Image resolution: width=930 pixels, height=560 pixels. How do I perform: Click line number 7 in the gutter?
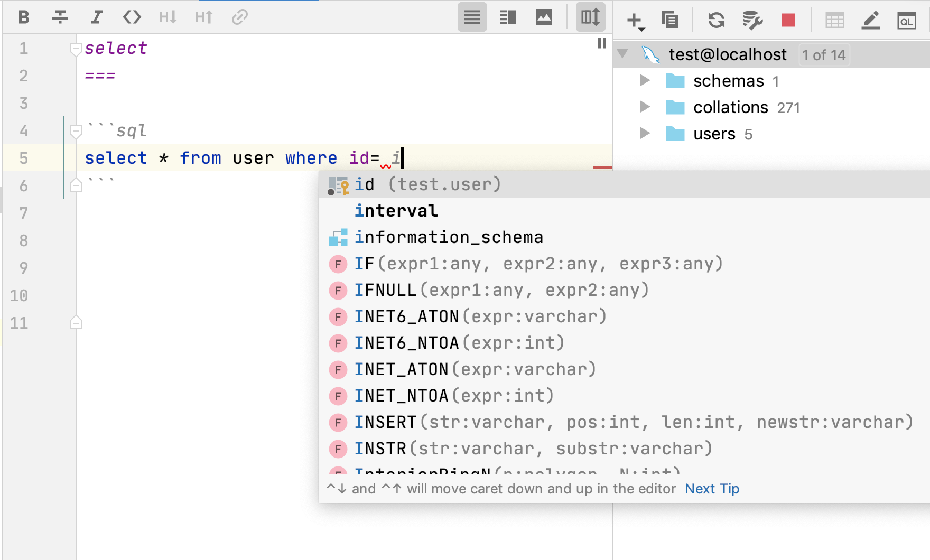tap(24, 213)
